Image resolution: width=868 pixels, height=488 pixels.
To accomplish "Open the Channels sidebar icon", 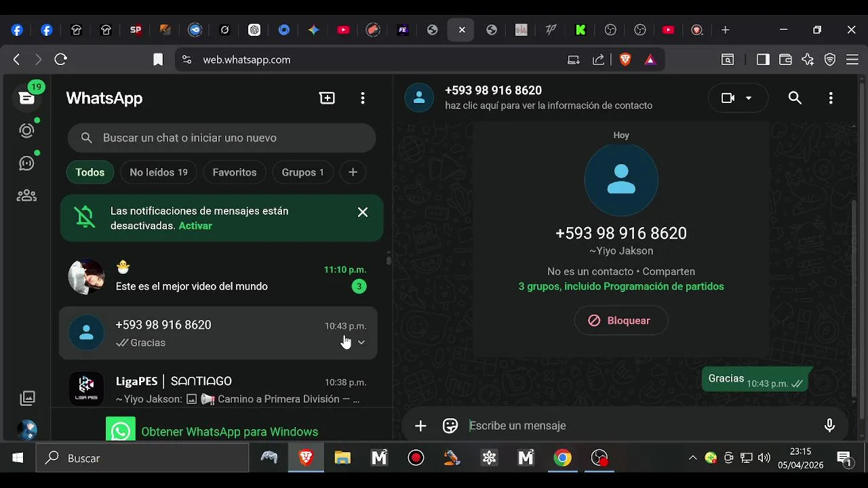I will click(x=27, y=163).
